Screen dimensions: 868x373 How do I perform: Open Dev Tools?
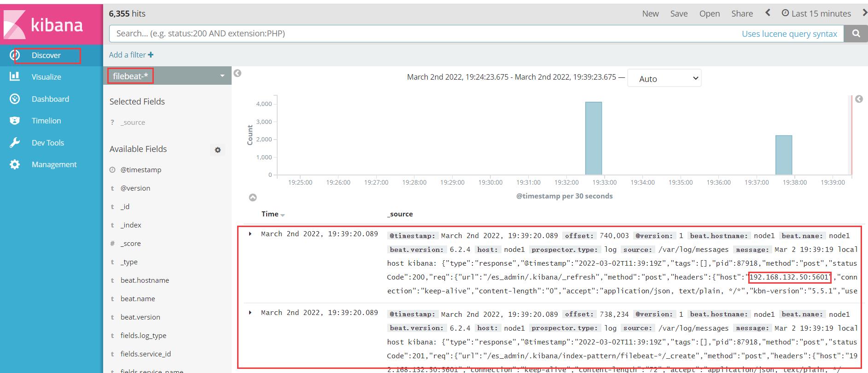coord(48,143)
